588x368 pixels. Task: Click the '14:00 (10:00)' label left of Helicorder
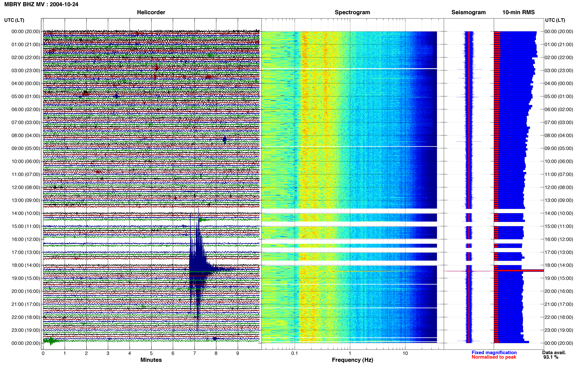[x=26, y=213]
